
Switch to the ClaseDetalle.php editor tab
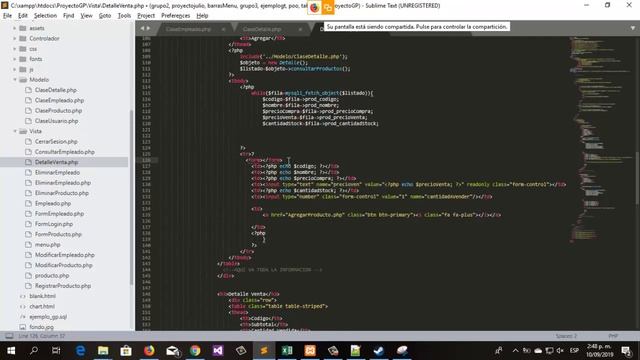tap(262, 29)
